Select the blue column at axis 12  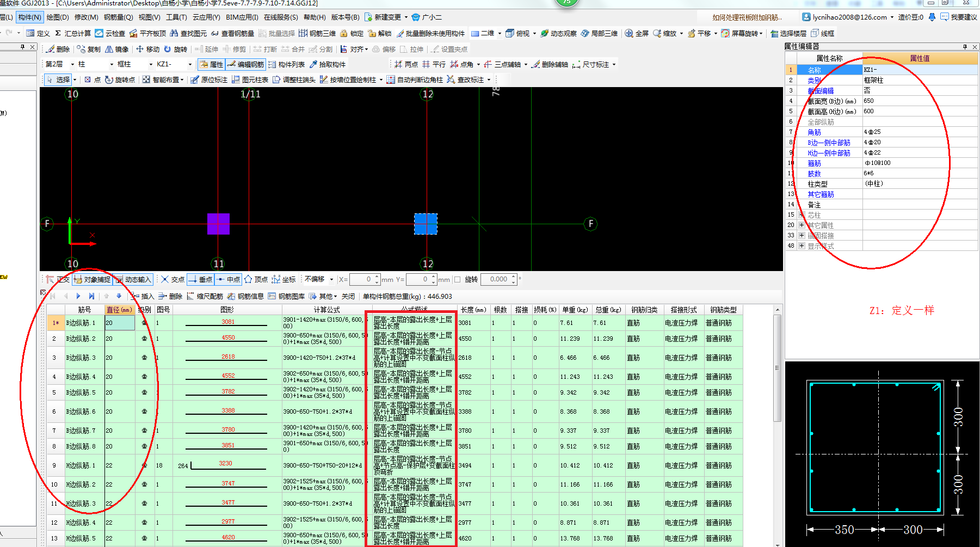coord(426,224)
